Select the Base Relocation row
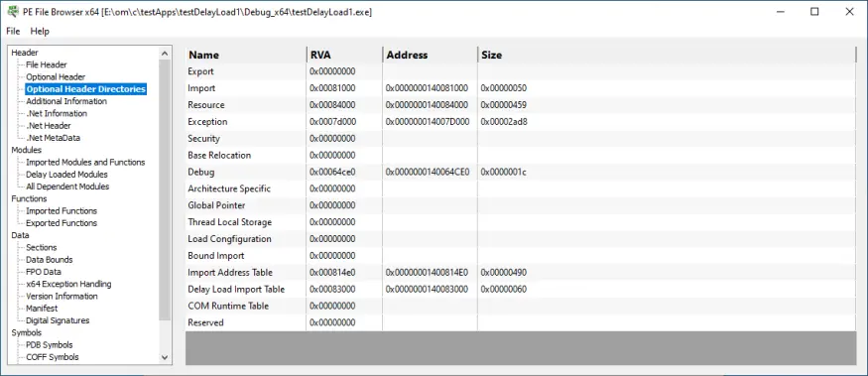This screenshot has width=868, height=376. (521, 155)
